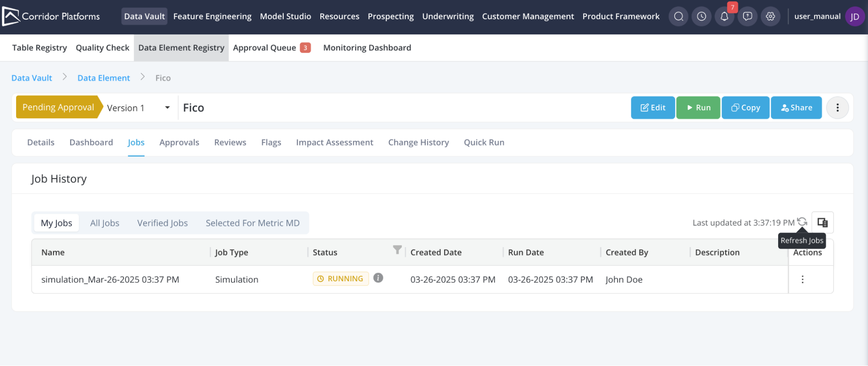Switch to the Impact Assessment tab

tap(334, 143)
